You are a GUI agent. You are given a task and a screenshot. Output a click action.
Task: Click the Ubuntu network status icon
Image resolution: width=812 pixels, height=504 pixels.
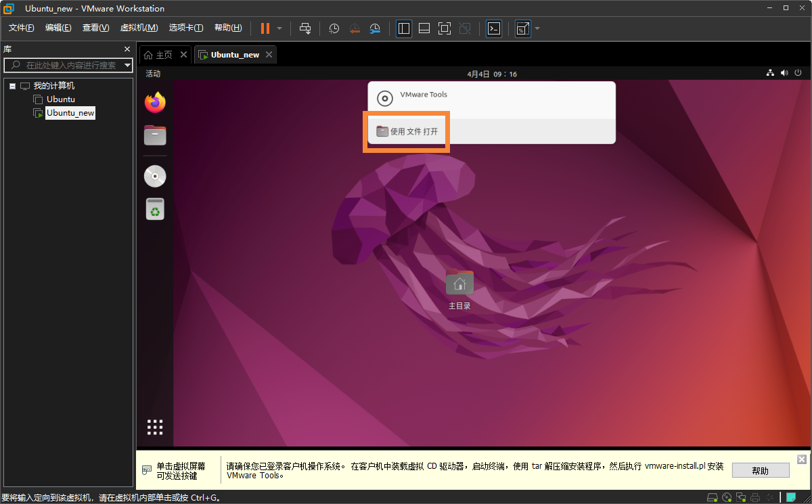770,73
